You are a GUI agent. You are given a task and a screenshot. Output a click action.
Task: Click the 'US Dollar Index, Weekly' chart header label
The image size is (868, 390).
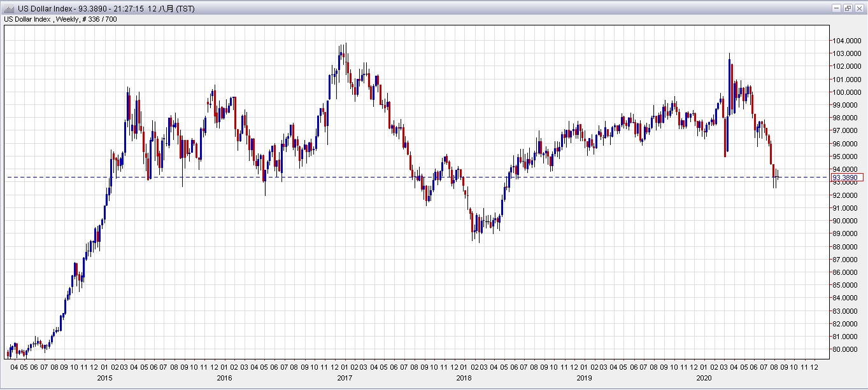tap(61, 19)
